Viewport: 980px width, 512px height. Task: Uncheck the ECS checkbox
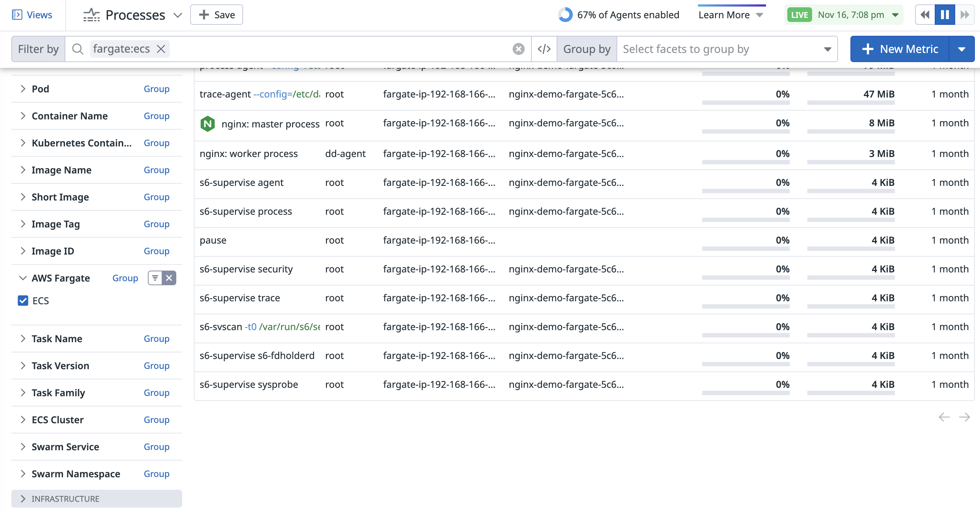click(23, 301)
